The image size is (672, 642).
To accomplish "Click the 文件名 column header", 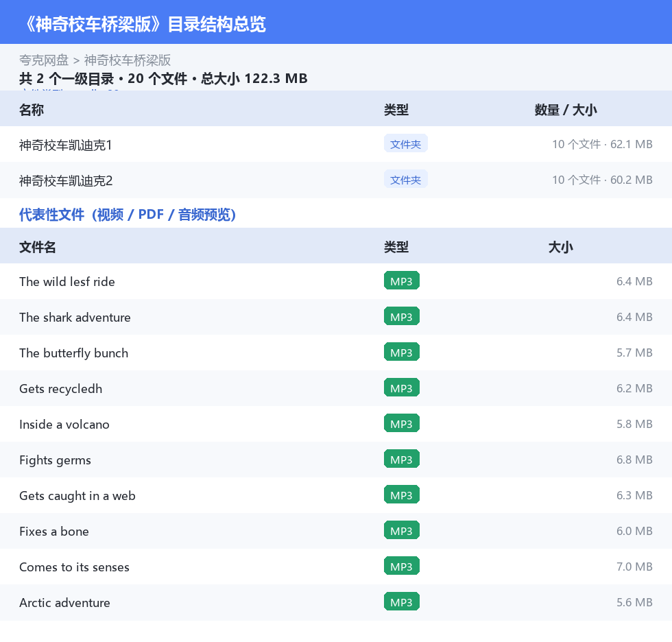I will coord(37,248).
